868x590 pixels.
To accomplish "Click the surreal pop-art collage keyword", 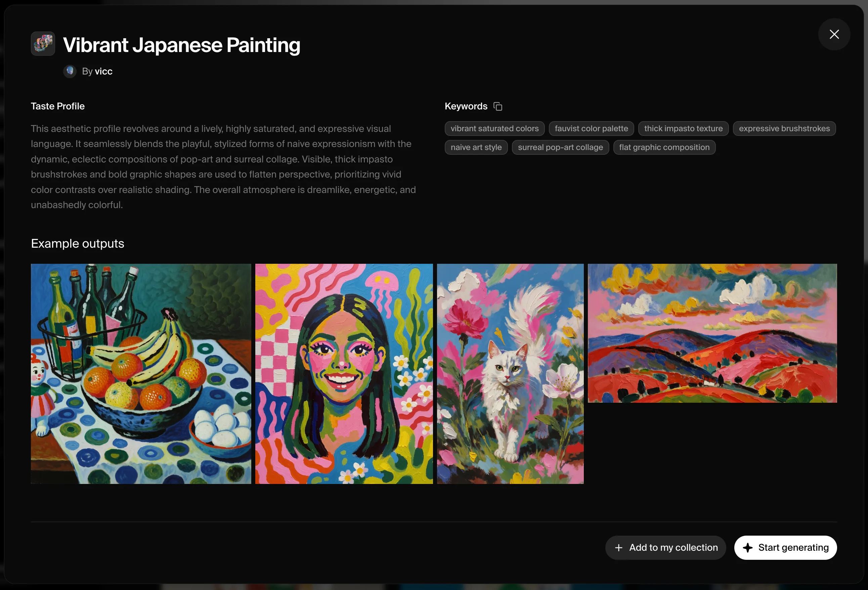I will click(x=560, y=147).
